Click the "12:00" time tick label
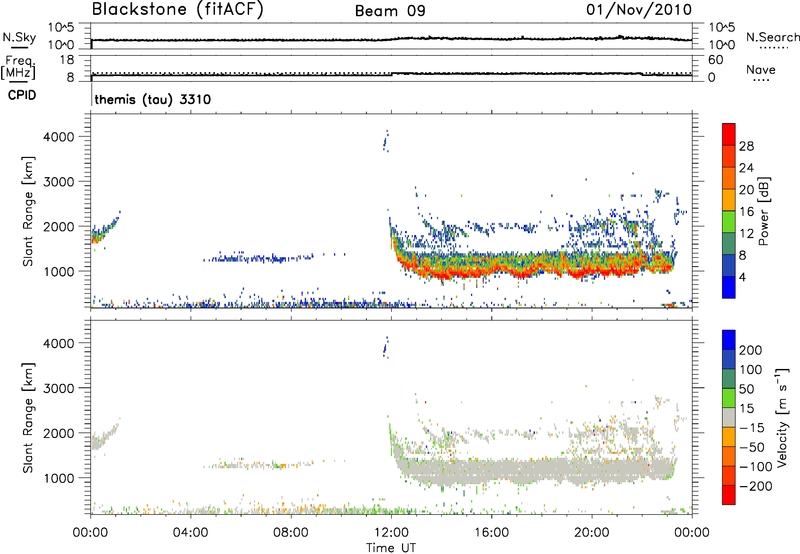Screen dimensions: 800x554 tap(391, 533)
